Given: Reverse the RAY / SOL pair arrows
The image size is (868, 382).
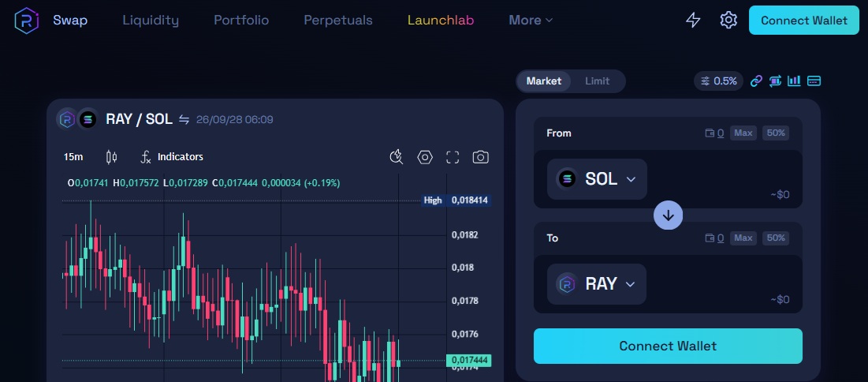Looking at the screenshot, I should 184,120.
